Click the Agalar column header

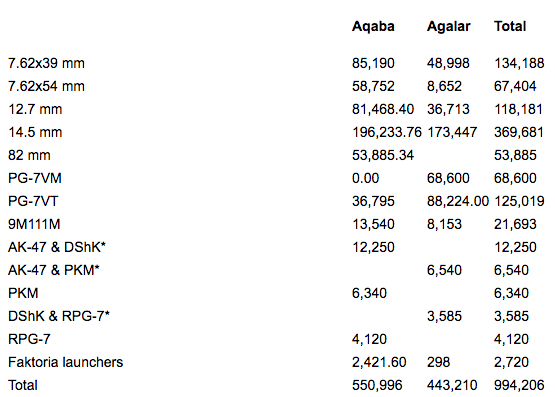[x=448, y=27]
